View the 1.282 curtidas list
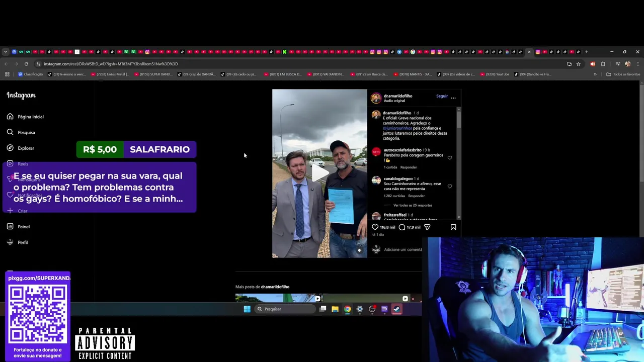 pyautogui.click(x=394, y=196)
